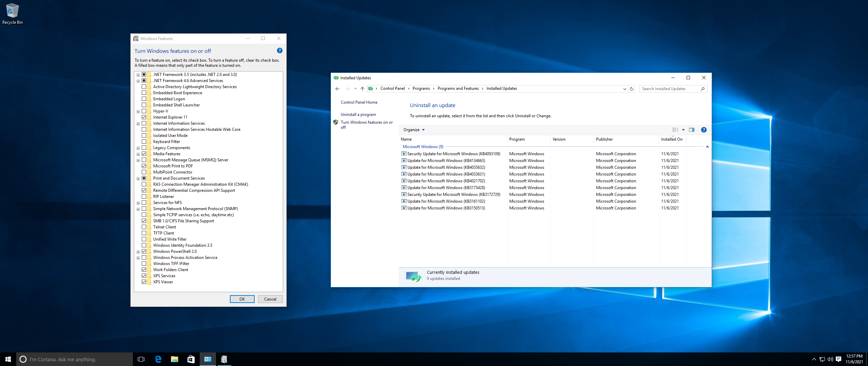
Task: Expand Windows PowerShell 2.0 node
Action: coord(138,252)
